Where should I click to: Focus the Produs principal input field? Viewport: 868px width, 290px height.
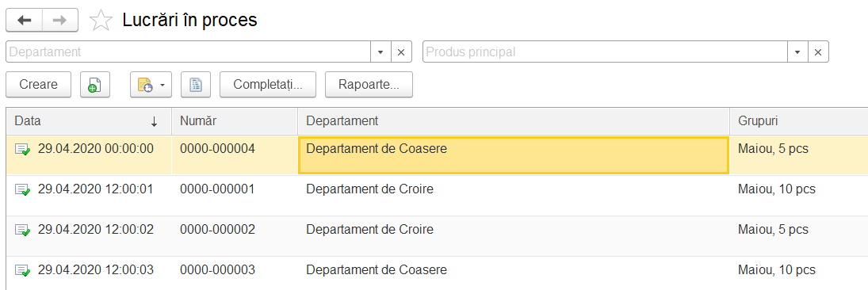pyautogui.click(x=605, y=52)
